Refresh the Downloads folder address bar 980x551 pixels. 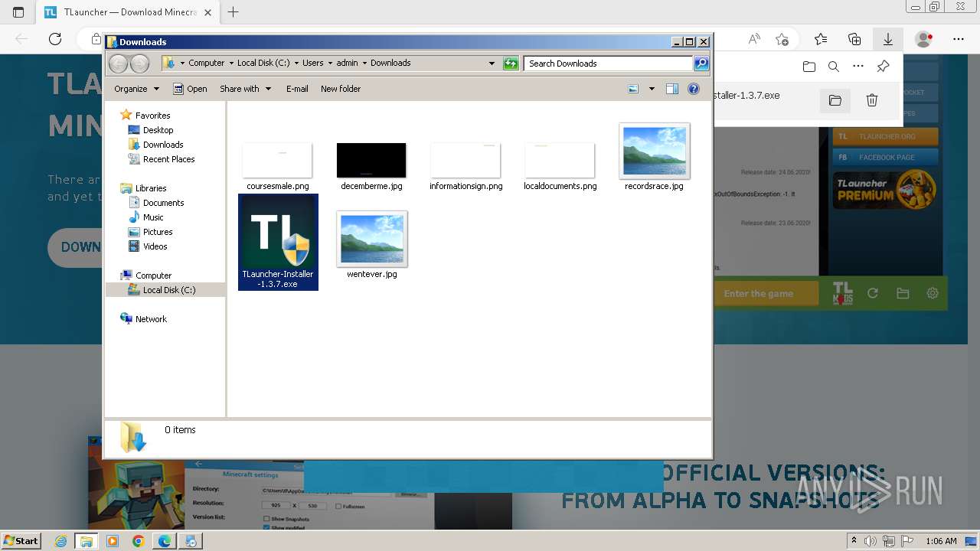[x=511, y=64]
